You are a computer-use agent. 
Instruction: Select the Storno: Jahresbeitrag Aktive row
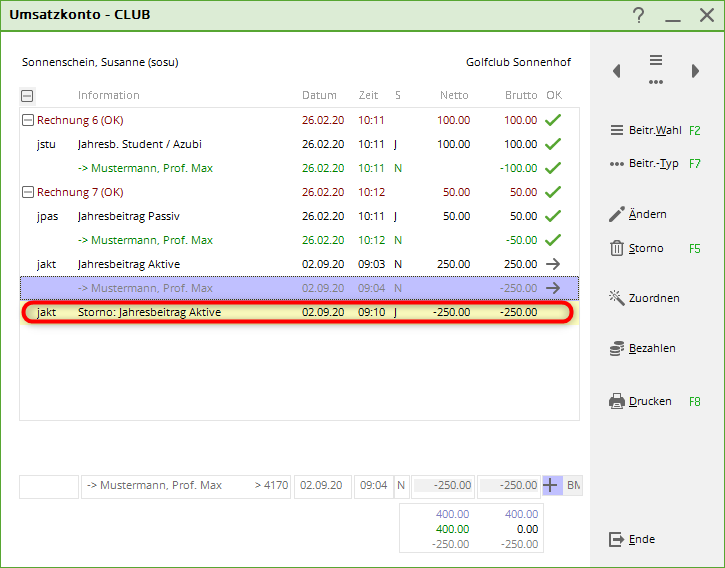click(150, 312)
